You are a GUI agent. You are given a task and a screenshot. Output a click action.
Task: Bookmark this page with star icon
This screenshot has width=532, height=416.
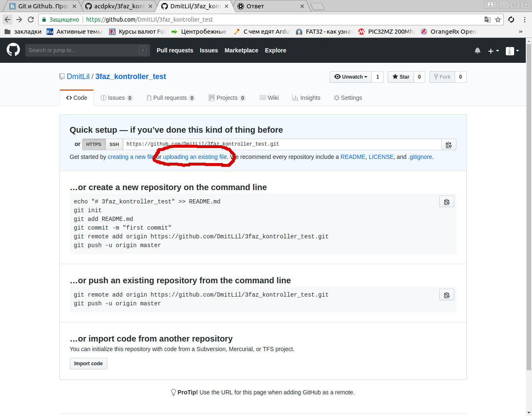click(x=498, y=20)
